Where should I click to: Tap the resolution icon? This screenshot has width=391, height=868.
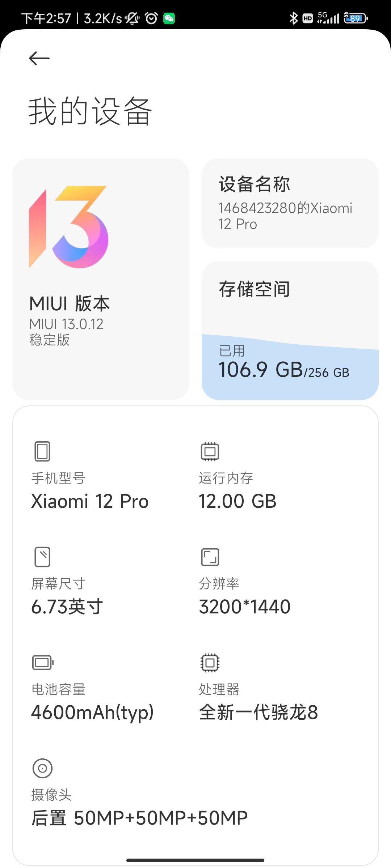(210, 557)
